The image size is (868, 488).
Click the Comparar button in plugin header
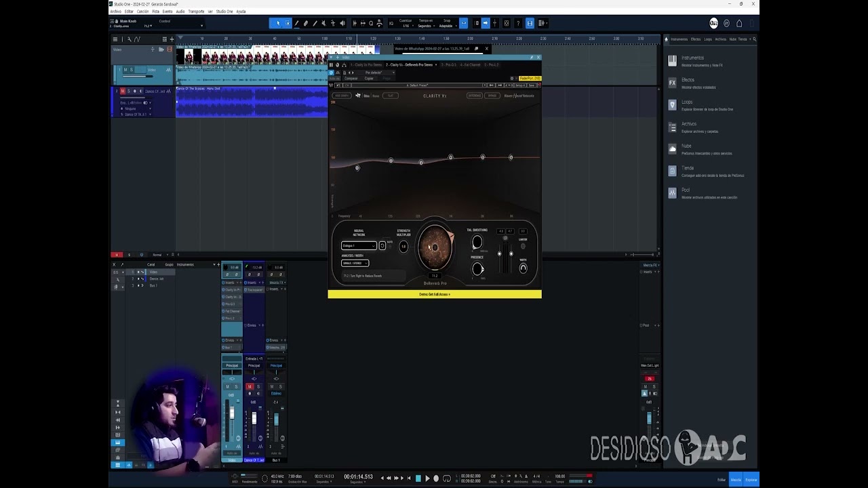tap(351, 79)
